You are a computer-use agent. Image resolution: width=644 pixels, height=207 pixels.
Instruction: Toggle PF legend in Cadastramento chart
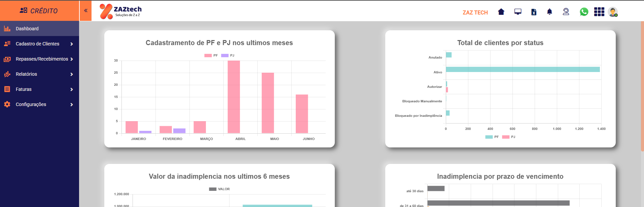(x=211, y=56)
